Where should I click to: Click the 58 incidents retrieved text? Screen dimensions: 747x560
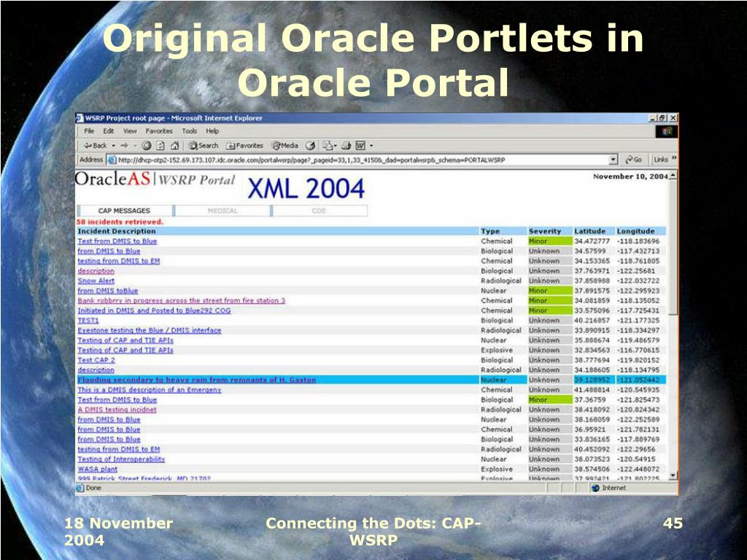click(x=120, y=222)
